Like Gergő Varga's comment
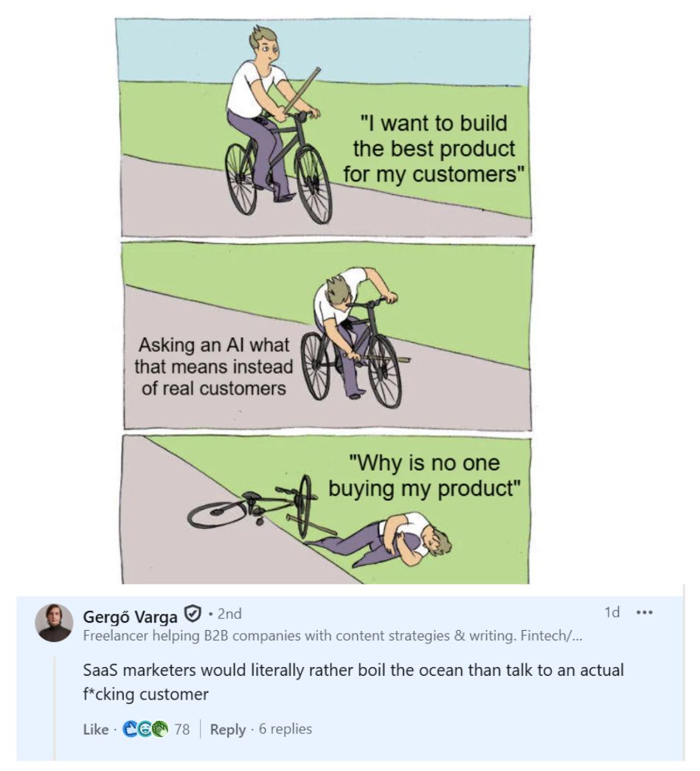Screen dimensions: 700x771 coord(95,730)
